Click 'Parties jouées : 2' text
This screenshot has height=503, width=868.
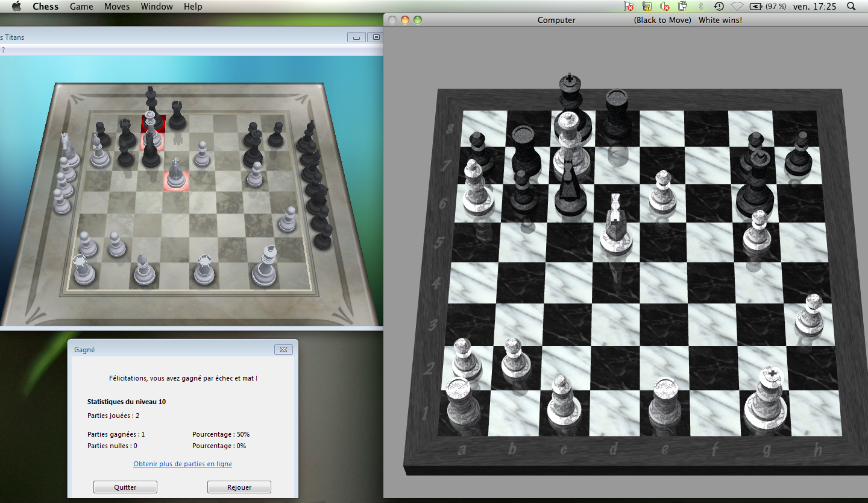[x=113, y=416]
